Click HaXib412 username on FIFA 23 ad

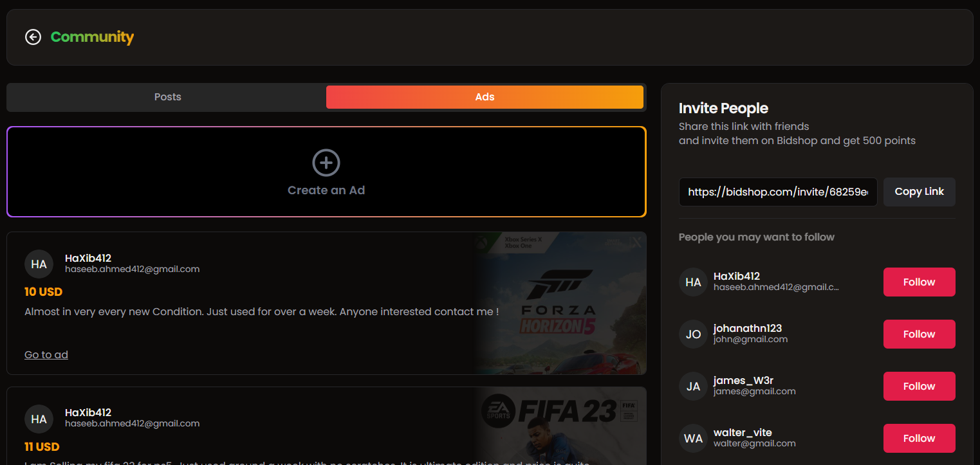point(88,413)
